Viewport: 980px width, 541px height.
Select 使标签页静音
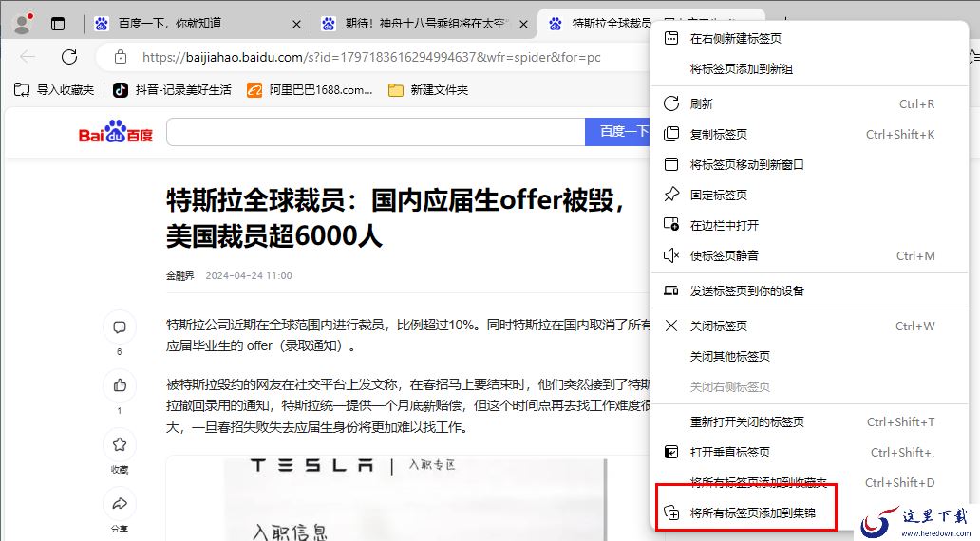809,255
